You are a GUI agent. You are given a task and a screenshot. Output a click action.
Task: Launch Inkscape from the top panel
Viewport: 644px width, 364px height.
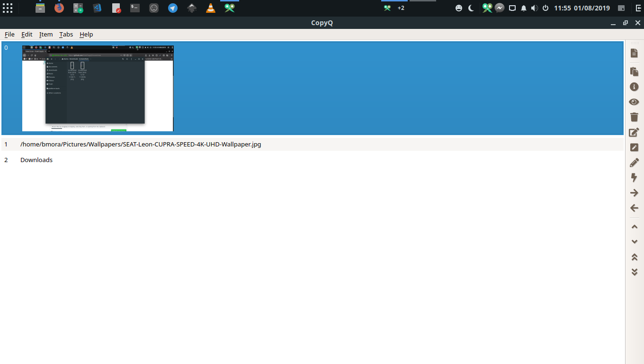[x=192, y=8]
